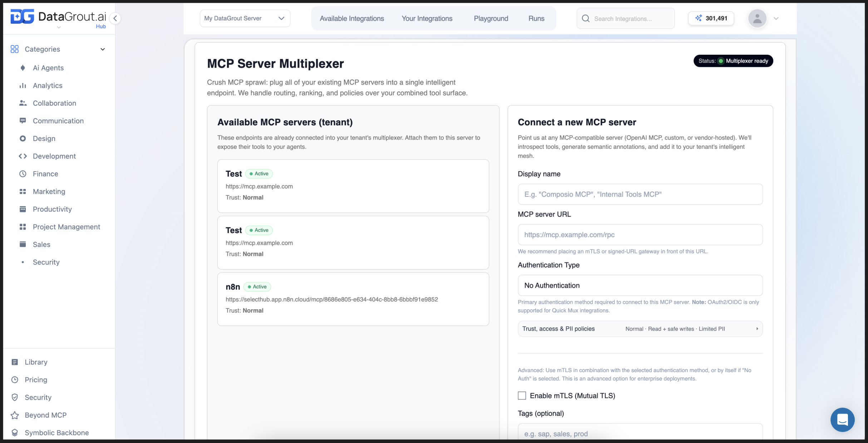This screenshot has height=443, width=868.
Task: Open the Authentication Type dropdown
Action: click(x=640, y=286)
